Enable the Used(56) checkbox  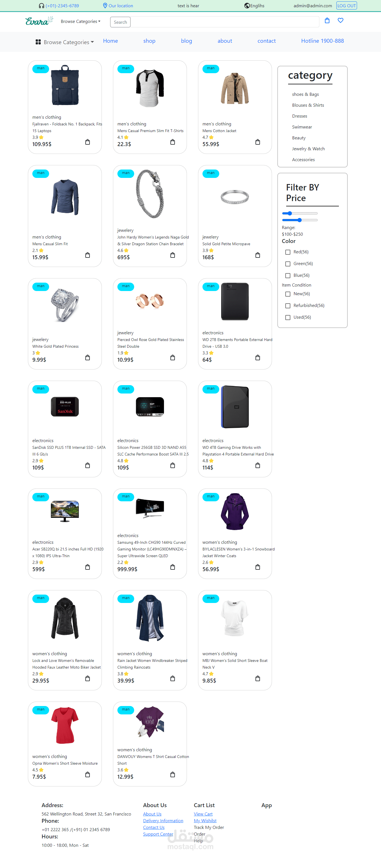click(288, 318)
